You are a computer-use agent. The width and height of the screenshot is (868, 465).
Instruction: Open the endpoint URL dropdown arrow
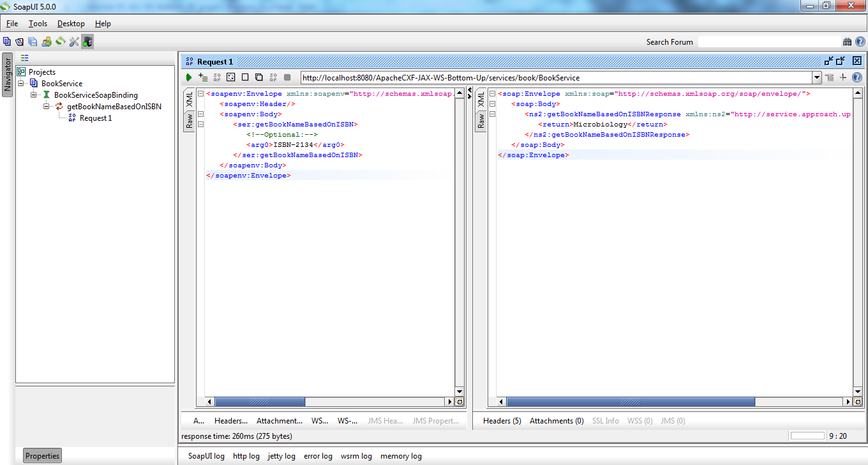pyautogui.click(x=817, y=78)
